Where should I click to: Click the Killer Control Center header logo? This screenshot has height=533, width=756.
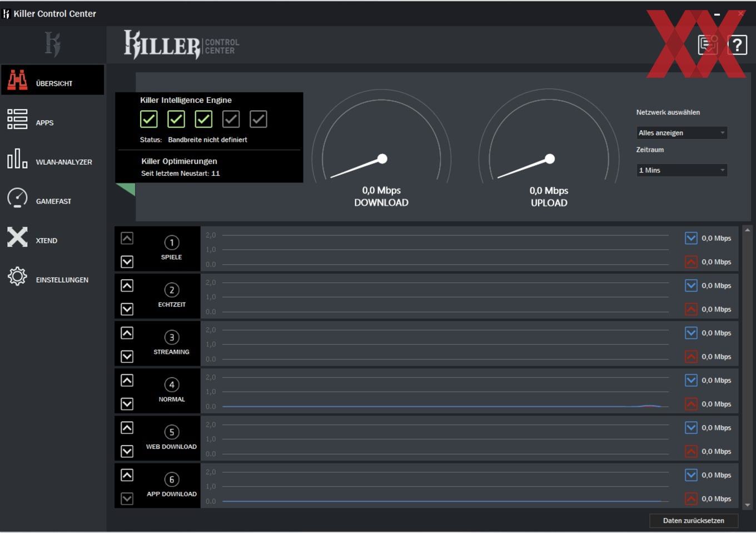(181, 45)
